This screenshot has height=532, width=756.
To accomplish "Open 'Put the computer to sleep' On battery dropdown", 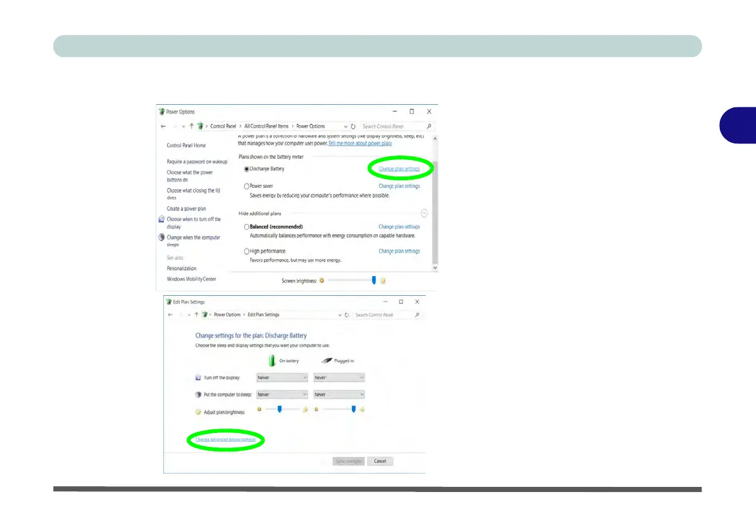I will coord(282,395).
